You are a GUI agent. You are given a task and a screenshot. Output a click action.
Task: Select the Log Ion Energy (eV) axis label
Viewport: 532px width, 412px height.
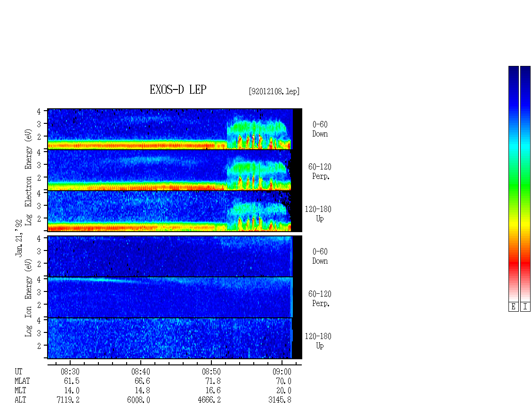[x=28, y=298]
